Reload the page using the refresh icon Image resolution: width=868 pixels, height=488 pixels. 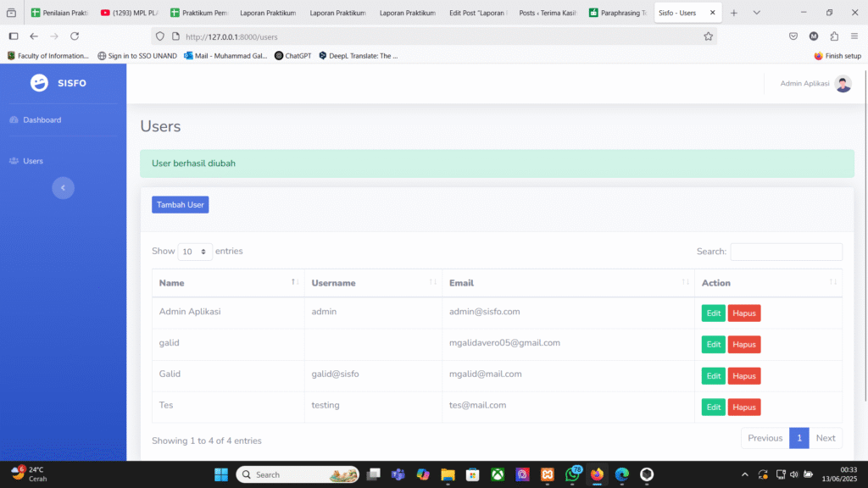[x=75, y=36]
